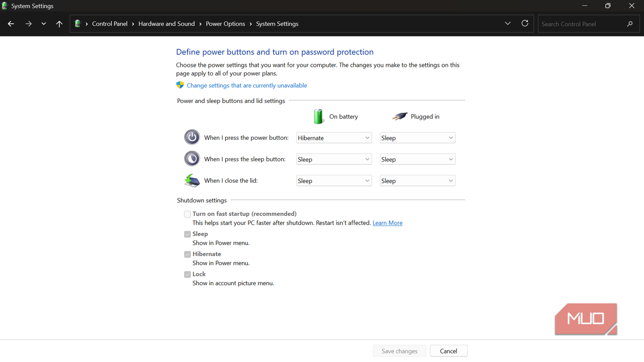Click the plug icon beside Plugged in
This screenshot has height=362, width=644.
coord(400,116)
